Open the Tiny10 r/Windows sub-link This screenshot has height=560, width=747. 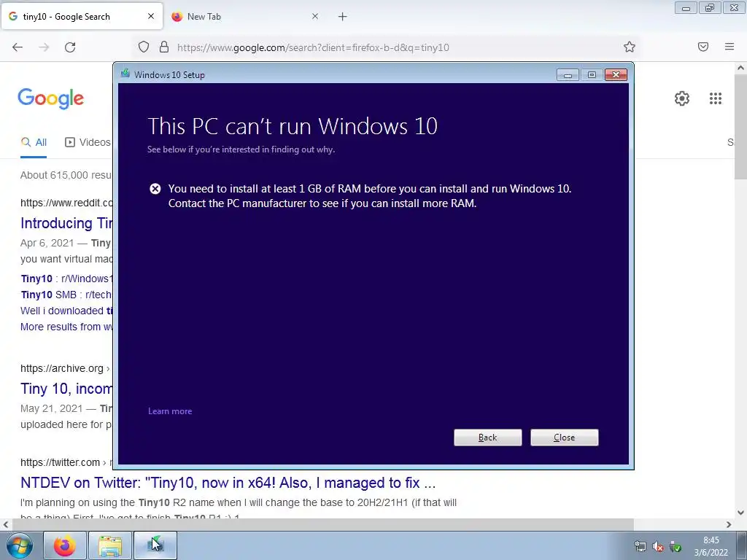coord(66,279)
